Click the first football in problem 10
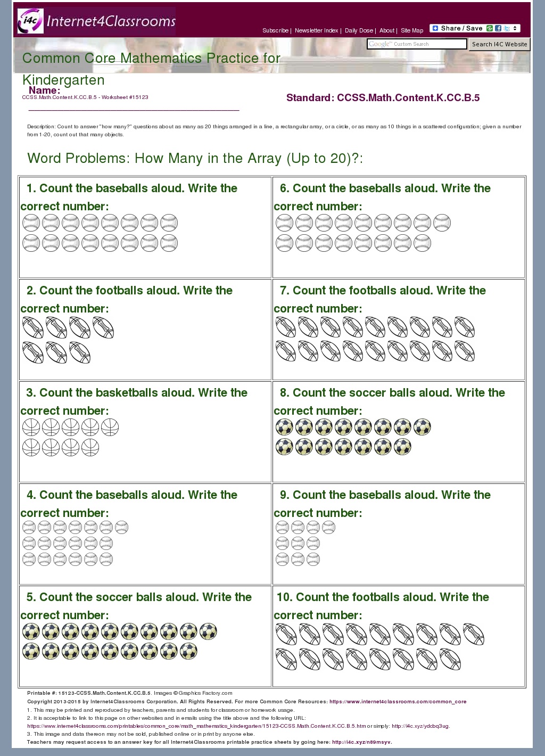Image resolution: width=545 pixels, height=756 pixels. pos(286,634)
